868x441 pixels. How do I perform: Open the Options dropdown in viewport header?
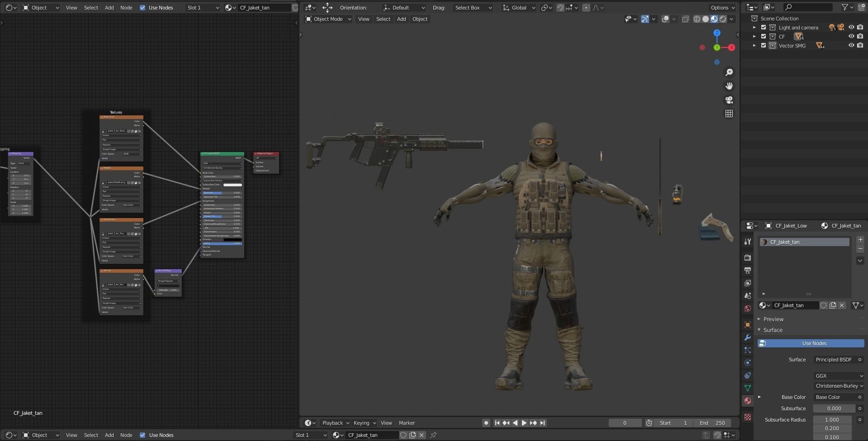(722, 8)
